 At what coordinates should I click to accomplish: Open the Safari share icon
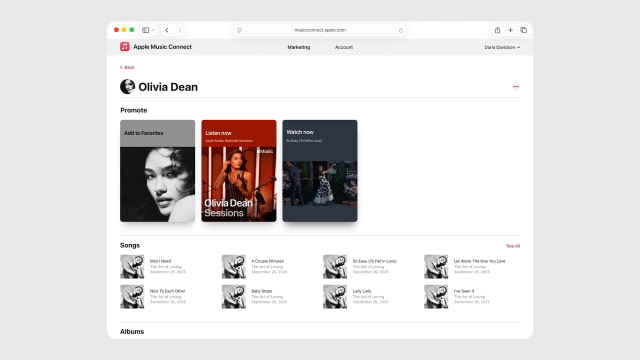tap(497, 30)
